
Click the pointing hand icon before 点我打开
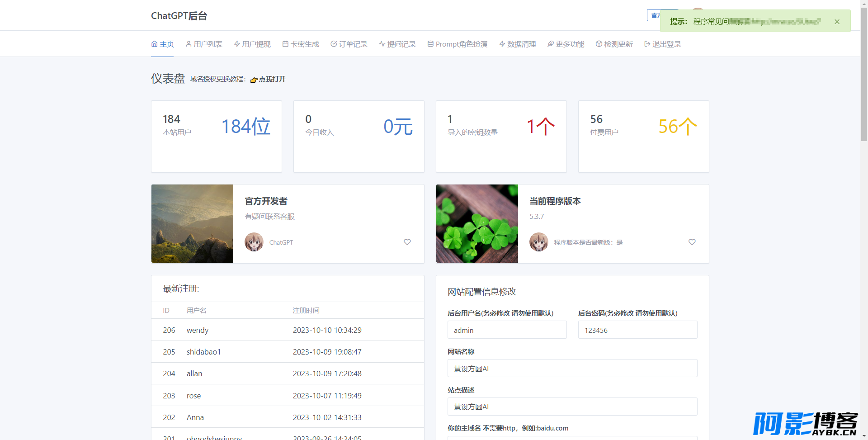tap(254, 80)
